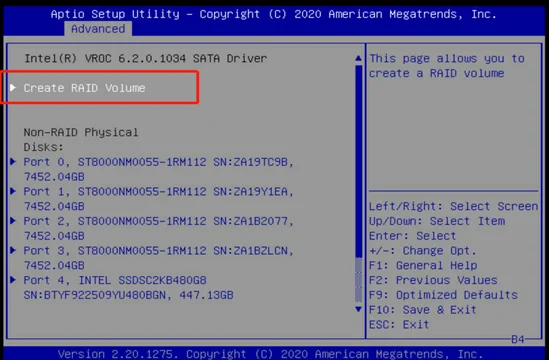Expand the Port 1 disk arrow
This screenshot has width=549, height=360.
pyautogui.click(x=13, y=191)
